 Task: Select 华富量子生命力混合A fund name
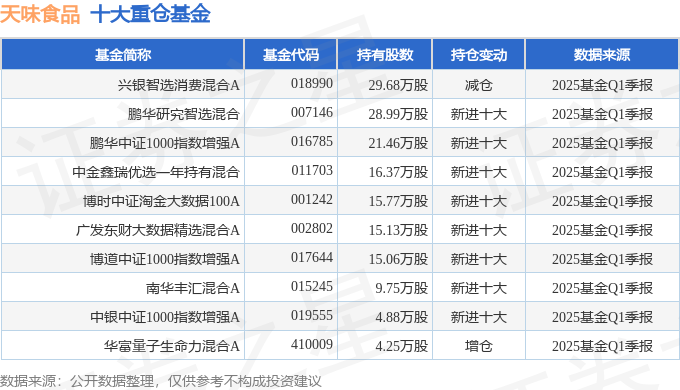(x=172, y=346)
